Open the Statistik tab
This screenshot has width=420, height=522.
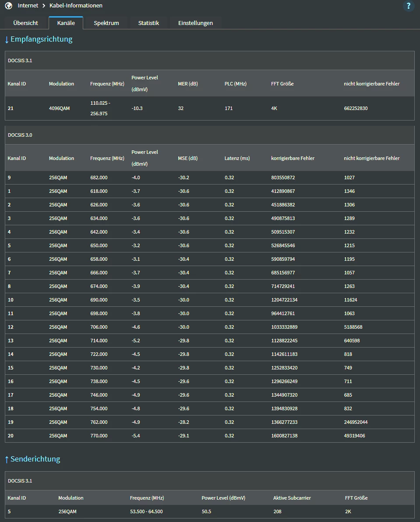148,23
